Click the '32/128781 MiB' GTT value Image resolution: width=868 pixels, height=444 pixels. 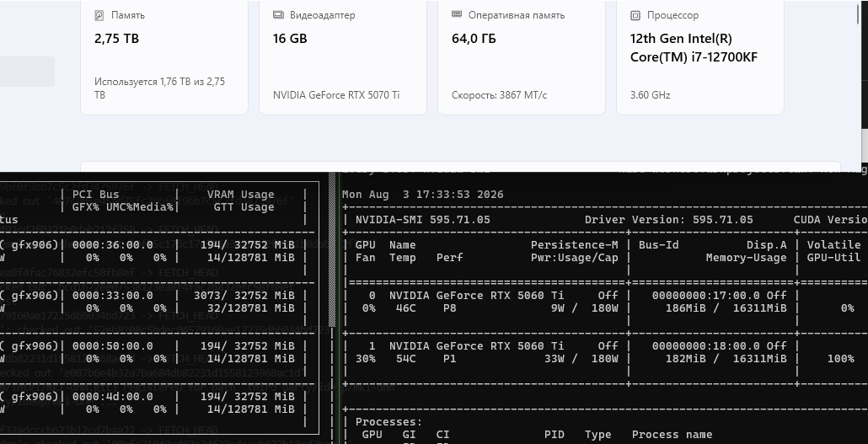point(250,308)
